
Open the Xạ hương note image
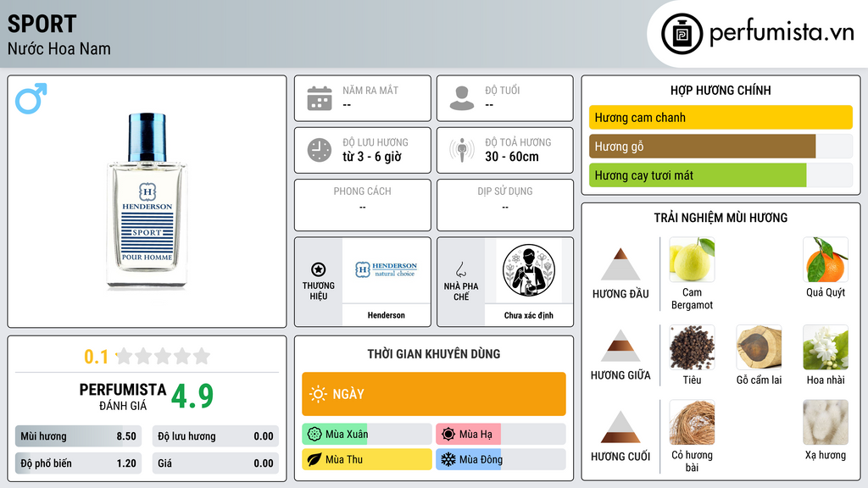826,422
